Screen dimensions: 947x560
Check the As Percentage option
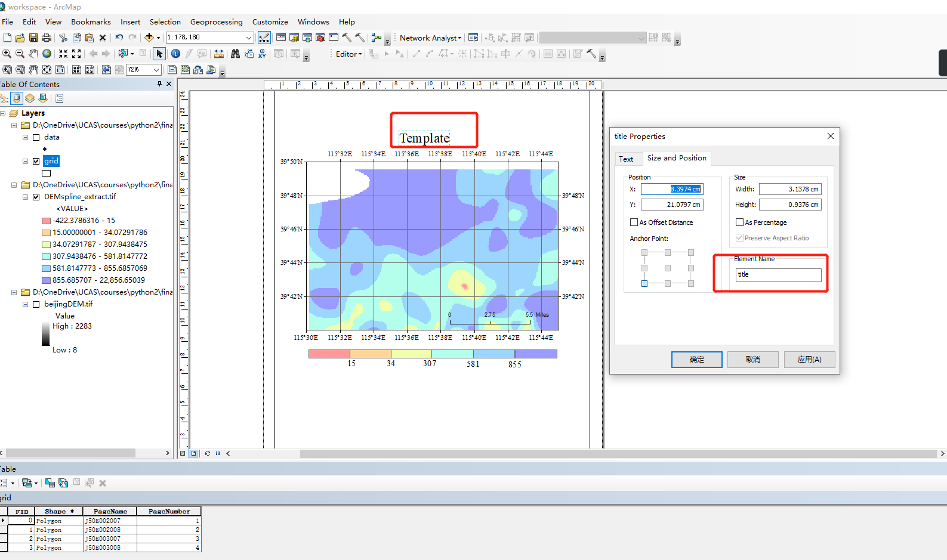coord(739,222)
